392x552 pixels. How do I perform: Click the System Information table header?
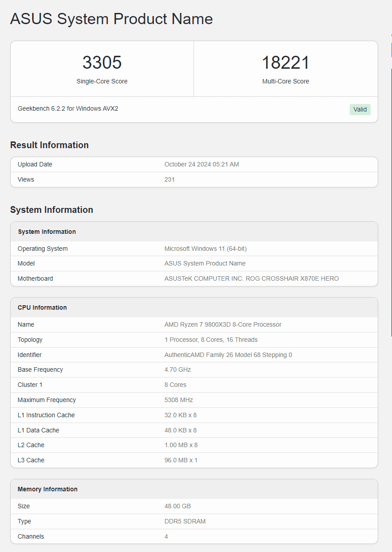[x=47, y=232]
